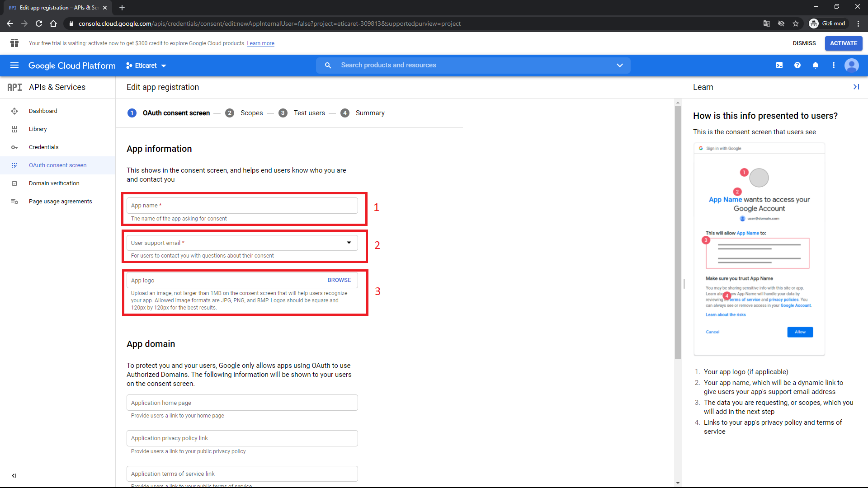Click the user account avatar
Viewport: 868px width, 488px height.
pos(852,66)
